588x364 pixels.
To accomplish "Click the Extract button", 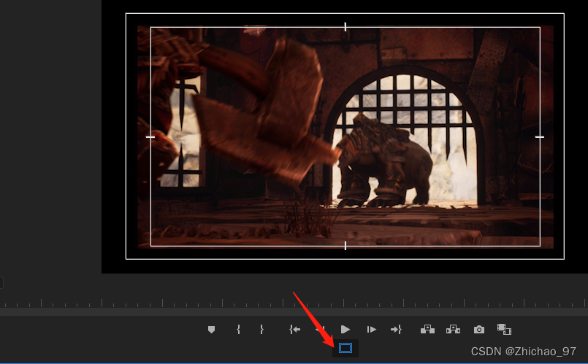I will pyautogui.click(x=453, y=330).
